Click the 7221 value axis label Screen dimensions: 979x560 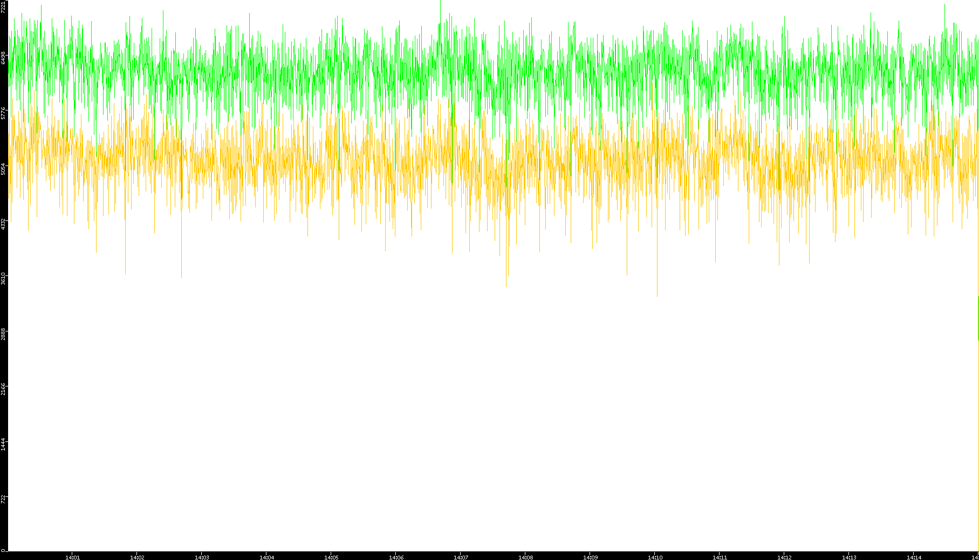pos(3,7)
